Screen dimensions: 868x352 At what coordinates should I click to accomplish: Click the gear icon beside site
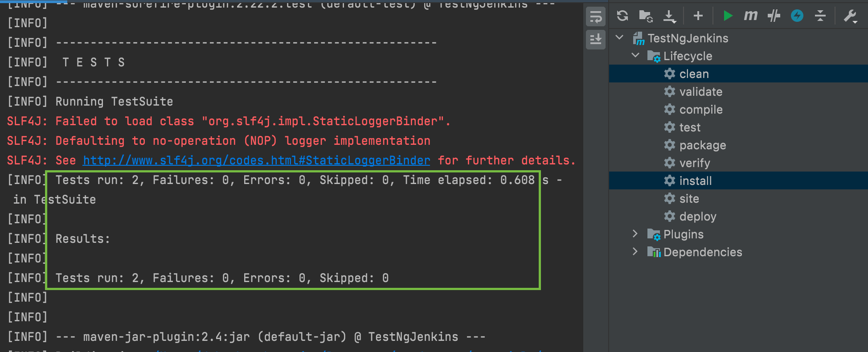(669, 198)
